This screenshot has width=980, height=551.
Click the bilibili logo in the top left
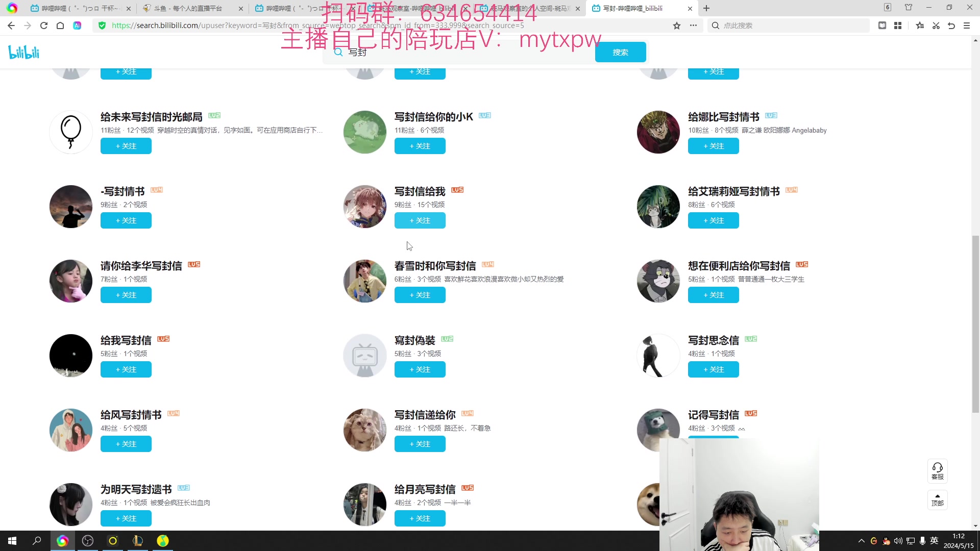(23, 52)
